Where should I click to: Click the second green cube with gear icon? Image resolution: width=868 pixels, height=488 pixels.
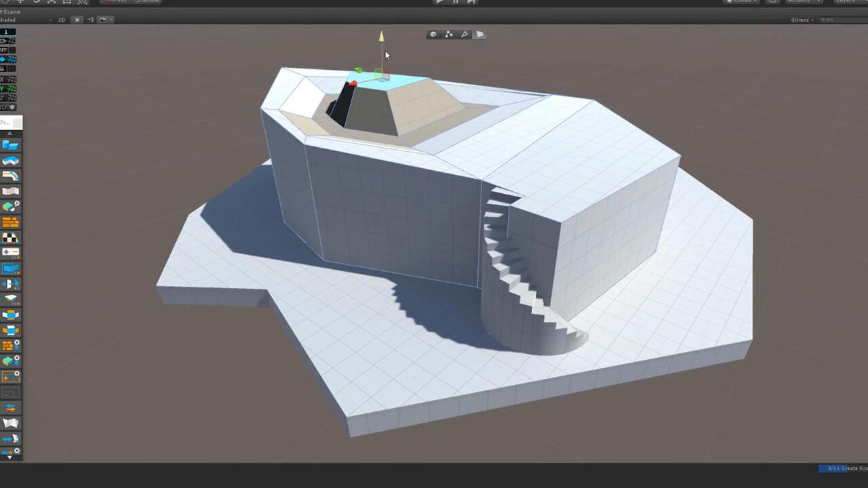coord(11,361)
